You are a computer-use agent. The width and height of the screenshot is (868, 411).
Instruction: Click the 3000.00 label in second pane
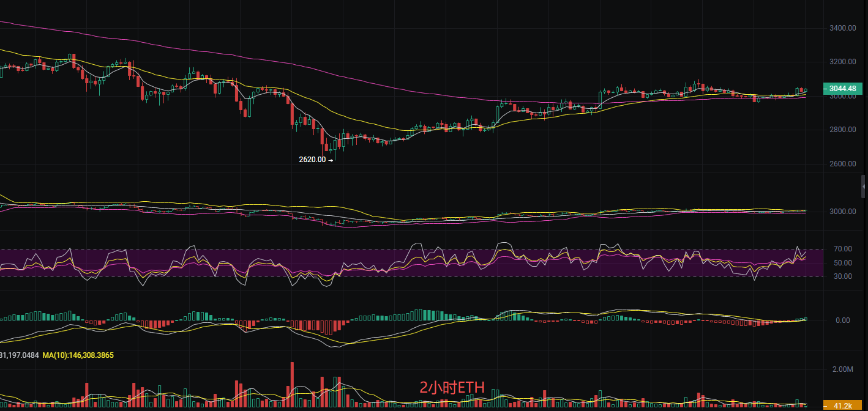tap(842, 212)
